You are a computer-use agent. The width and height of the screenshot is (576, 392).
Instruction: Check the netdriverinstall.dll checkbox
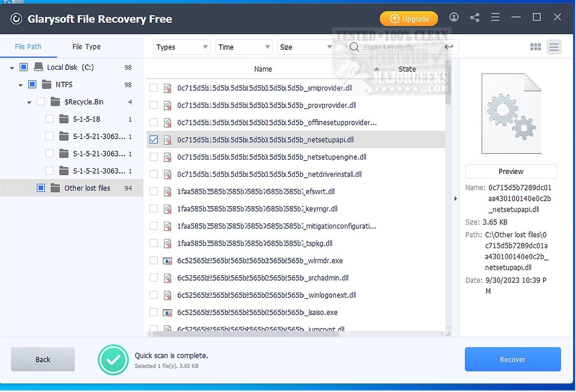pos(153,174)
